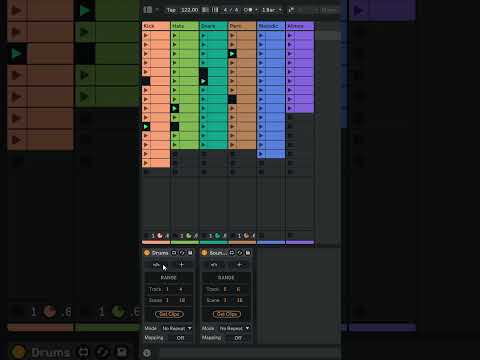Launch the first clip in Atmos track
Image resolution: width=480 pixels, height=360 pixels.
tap(290, 35)
